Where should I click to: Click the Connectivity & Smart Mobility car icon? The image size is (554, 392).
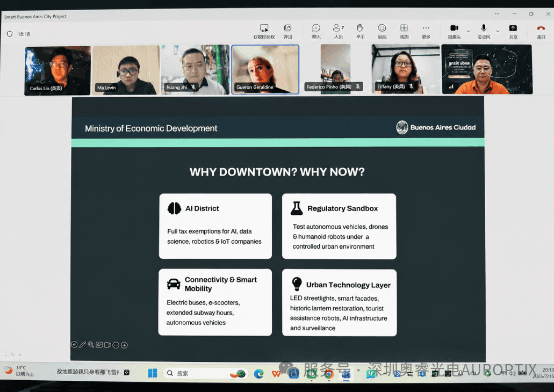[x=174, y=284]
